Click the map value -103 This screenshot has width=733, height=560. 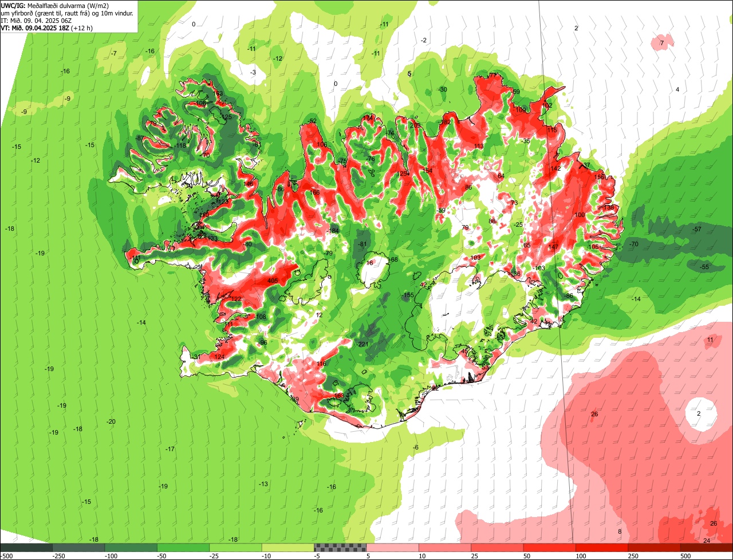coord(539,268)
